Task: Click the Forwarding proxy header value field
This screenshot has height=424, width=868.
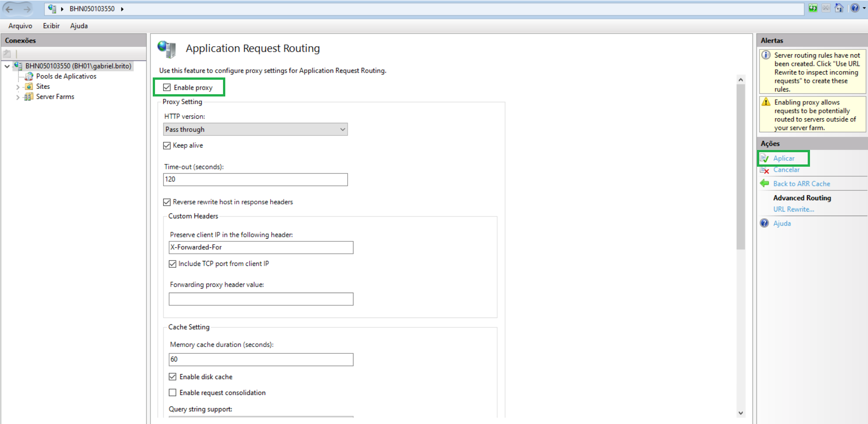Action: coord(261,299)
